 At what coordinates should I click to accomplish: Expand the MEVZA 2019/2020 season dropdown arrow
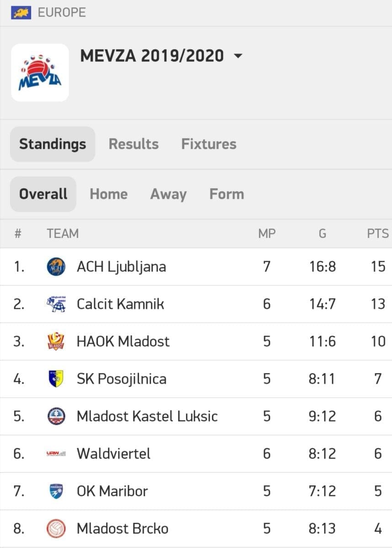238,56
